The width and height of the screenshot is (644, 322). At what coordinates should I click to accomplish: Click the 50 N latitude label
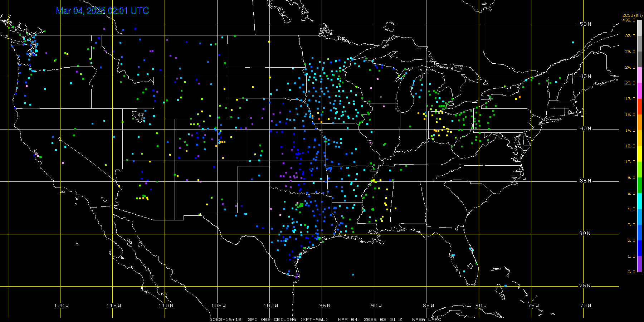(x=585, y=24)
